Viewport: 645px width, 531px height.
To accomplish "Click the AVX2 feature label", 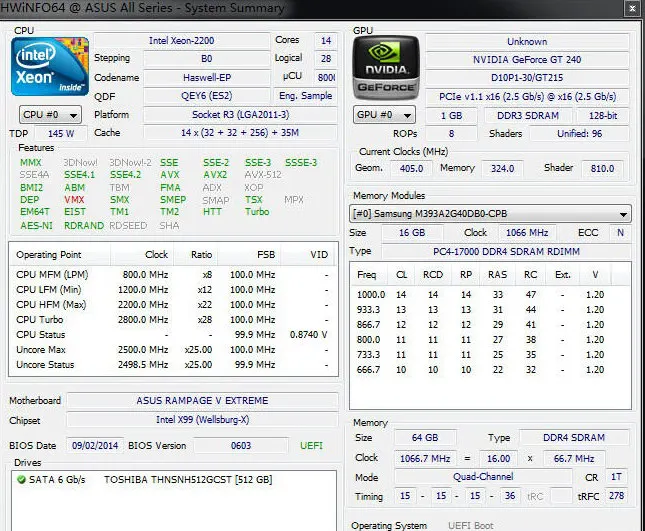I will coord(215,175).
